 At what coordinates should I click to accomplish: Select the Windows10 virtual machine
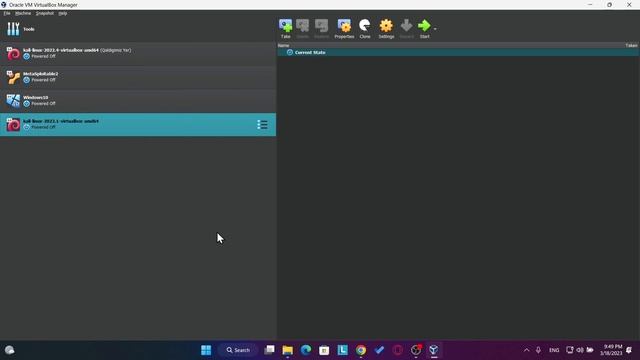pyautogui.click(x=138, y=101)
